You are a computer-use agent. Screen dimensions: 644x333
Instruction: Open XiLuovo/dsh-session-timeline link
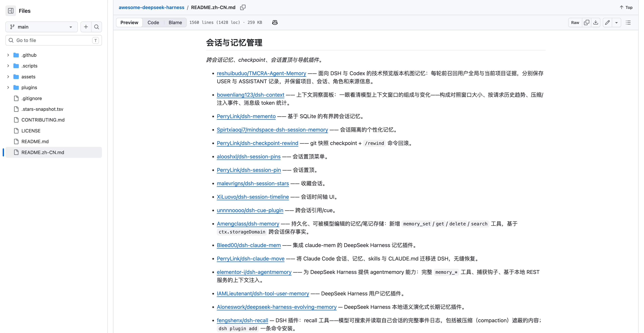253,197
